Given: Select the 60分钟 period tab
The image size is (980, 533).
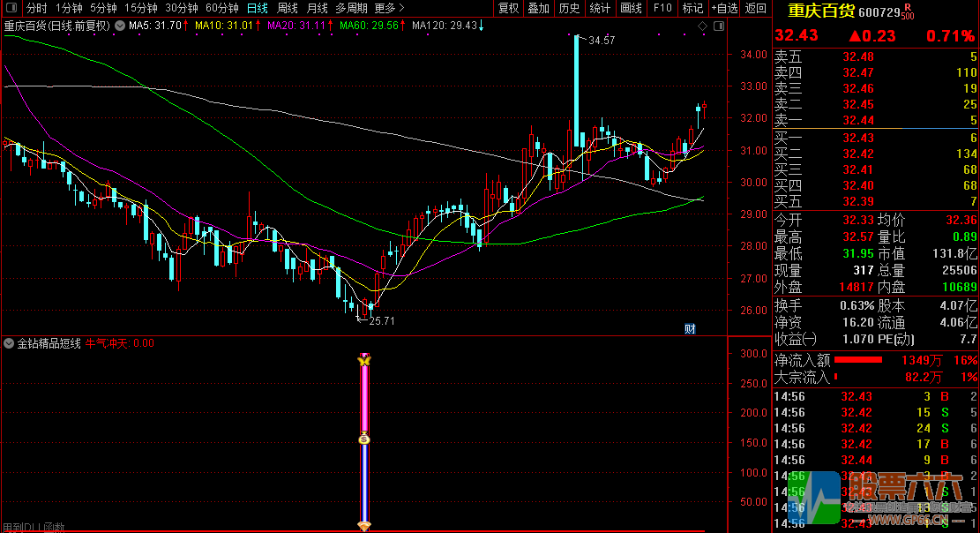Looking at the screenshot, I should click(x=222, y=8).
